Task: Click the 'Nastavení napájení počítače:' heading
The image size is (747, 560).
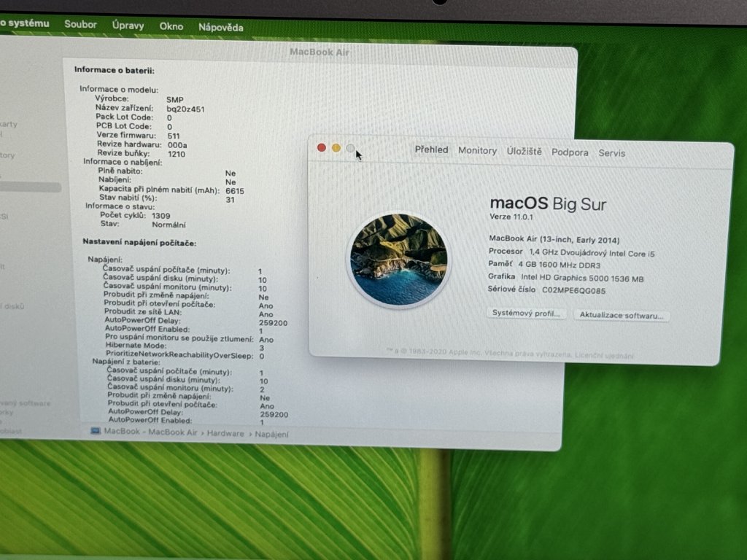Action: 139,242
